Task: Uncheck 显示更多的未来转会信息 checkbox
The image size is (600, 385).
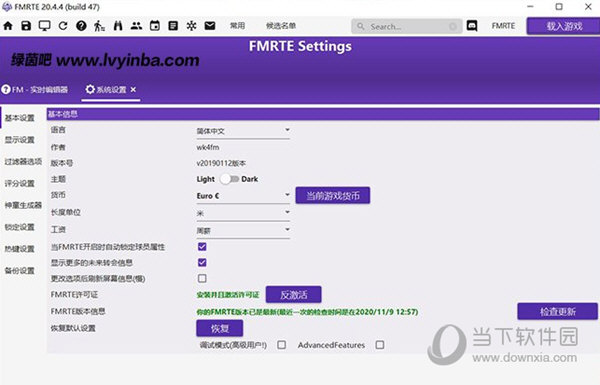Action: [202, 263]
